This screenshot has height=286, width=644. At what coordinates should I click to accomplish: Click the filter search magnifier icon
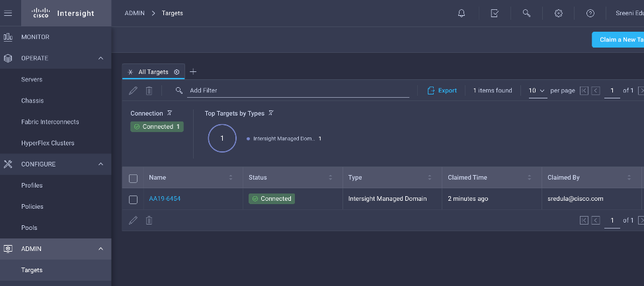point(179,90)
